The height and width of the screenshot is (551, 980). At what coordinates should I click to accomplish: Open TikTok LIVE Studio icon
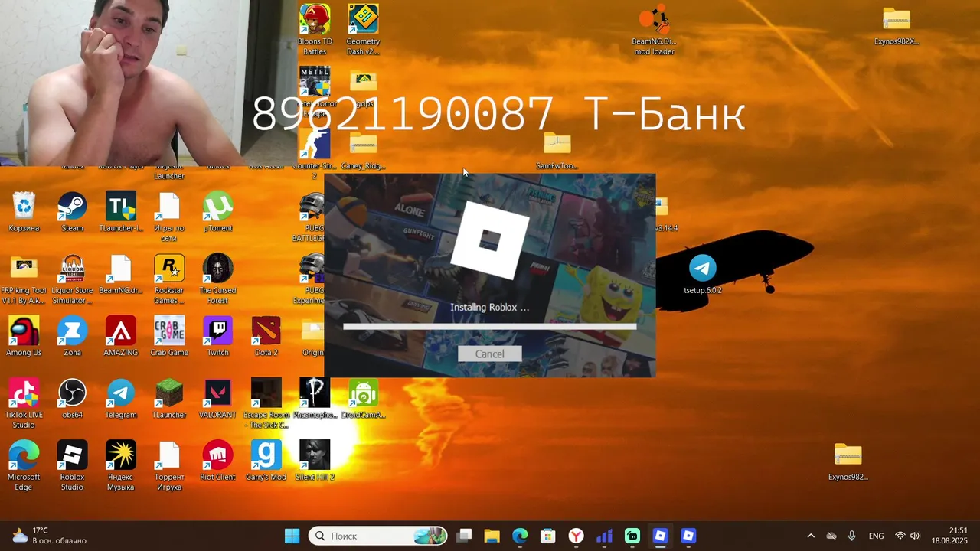pyautogui.click(x=24, y=404)
